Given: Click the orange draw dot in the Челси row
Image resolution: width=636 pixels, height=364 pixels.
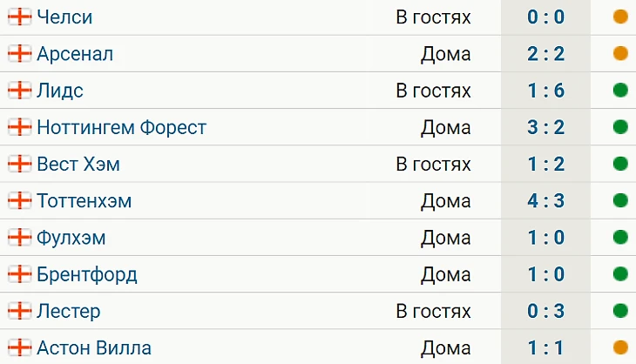Looking at the screenshot, I should tap(620, 17).
